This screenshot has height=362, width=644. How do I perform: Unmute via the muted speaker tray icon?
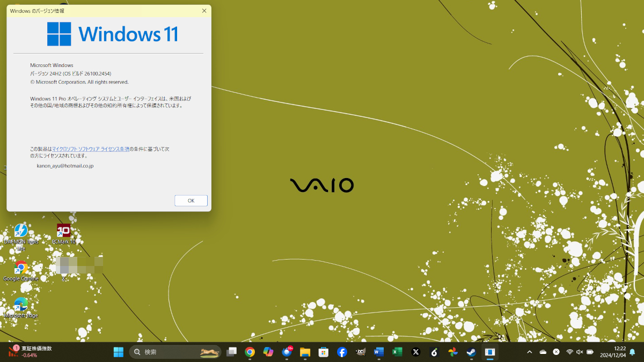pyautogui.click(x=580, y=352)
